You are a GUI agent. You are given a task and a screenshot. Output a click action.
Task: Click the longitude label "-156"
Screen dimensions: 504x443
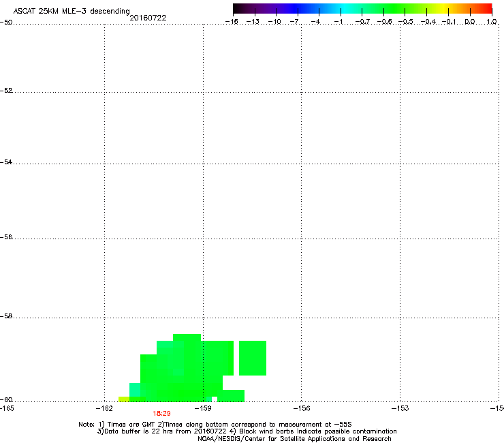302,408
